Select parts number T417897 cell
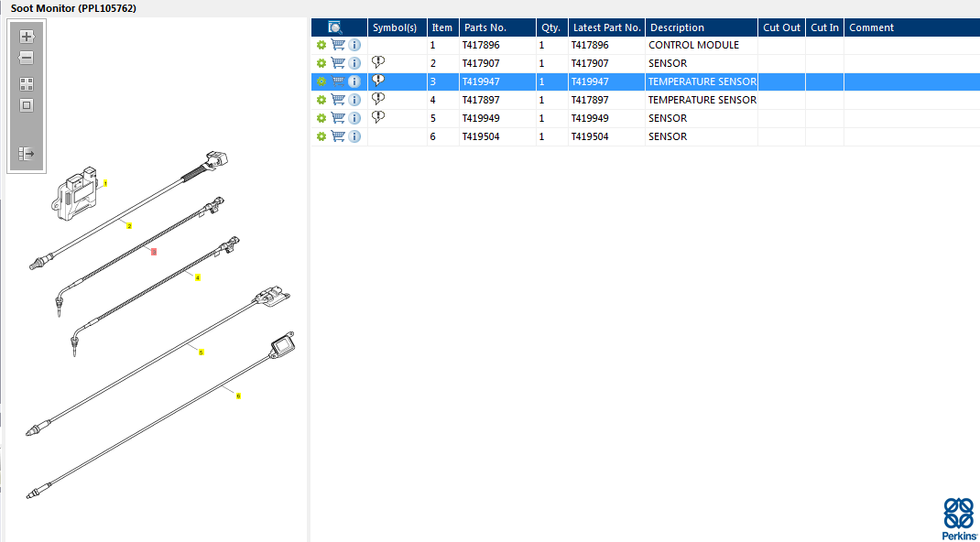The image size is (980, 542). click(497, 100)
